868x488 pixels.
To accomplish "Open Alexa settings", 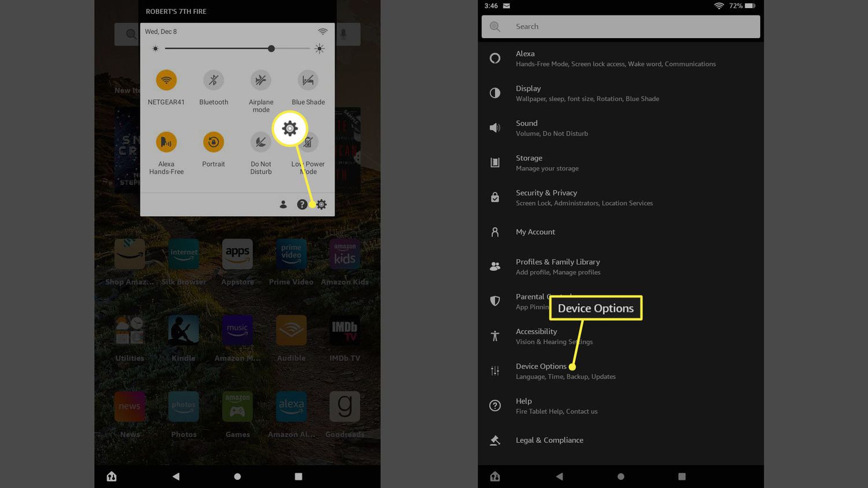I will coord(621,58).
